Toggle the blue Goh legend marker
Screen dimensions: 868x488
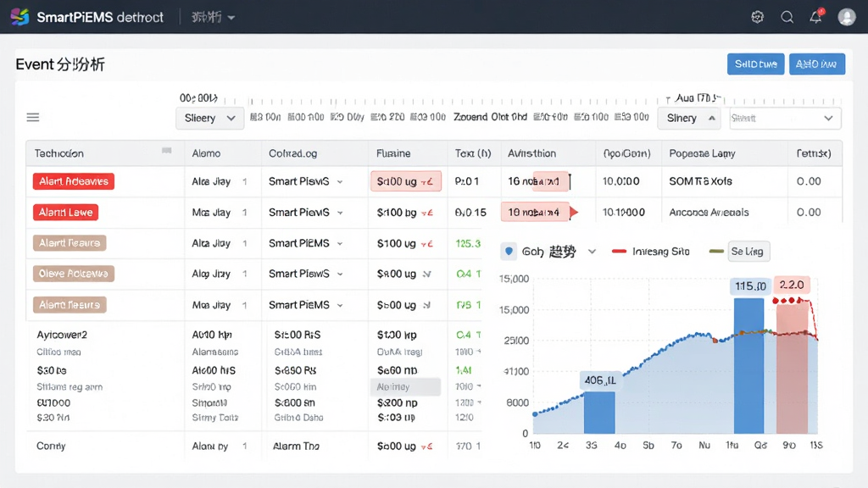coord(509,251)
